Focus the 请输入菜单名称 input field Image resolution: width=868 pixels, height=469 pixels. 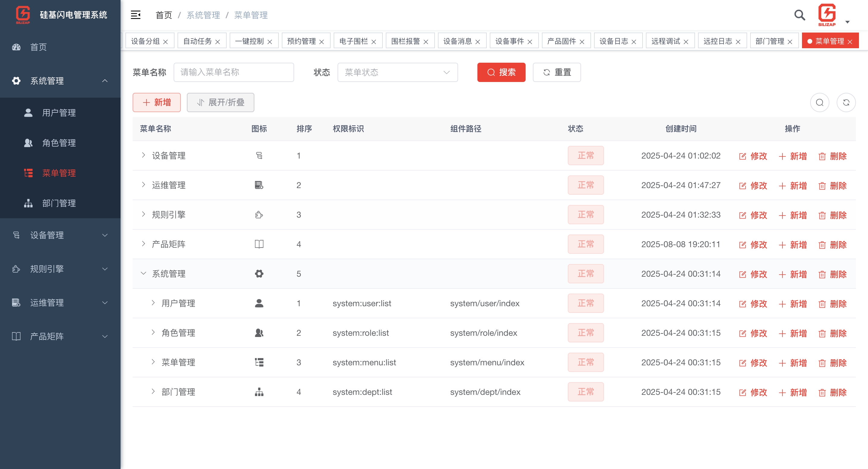[x=234, y=72]
